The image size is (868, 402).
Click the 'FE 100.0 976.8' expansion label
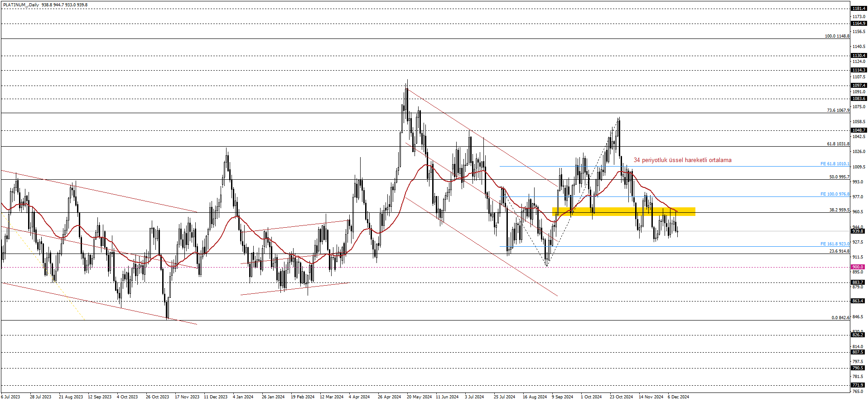pos(835,194)
